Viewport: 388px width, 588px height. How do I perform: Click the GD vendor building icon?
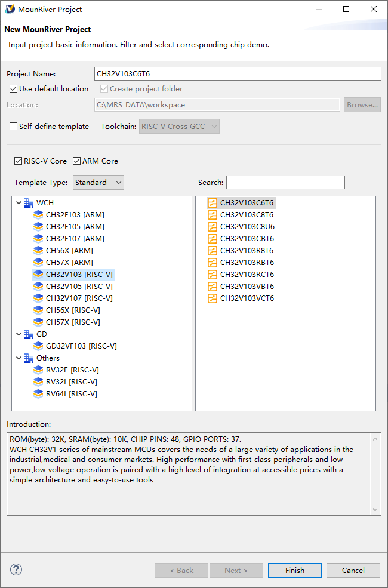(29, 334)
